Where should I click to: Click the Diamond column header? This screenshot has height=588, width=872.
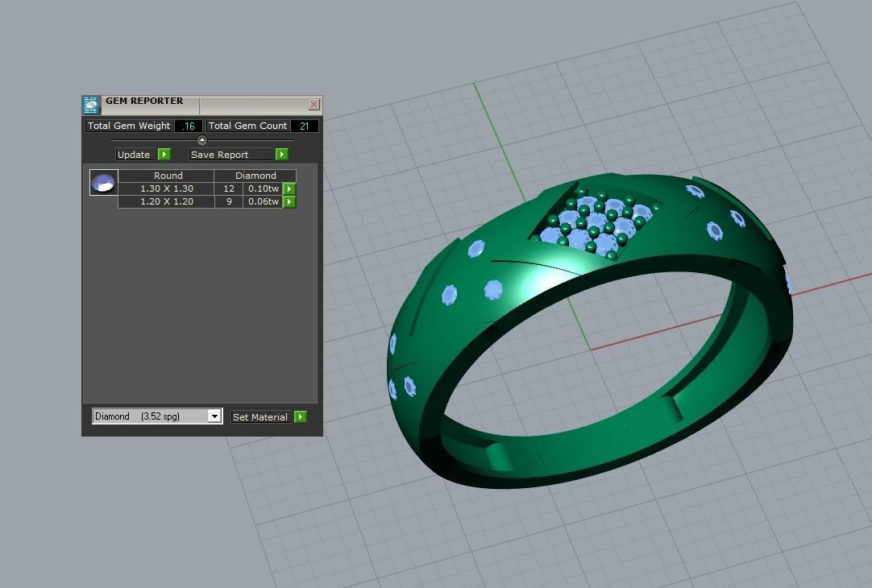[255, 176]
